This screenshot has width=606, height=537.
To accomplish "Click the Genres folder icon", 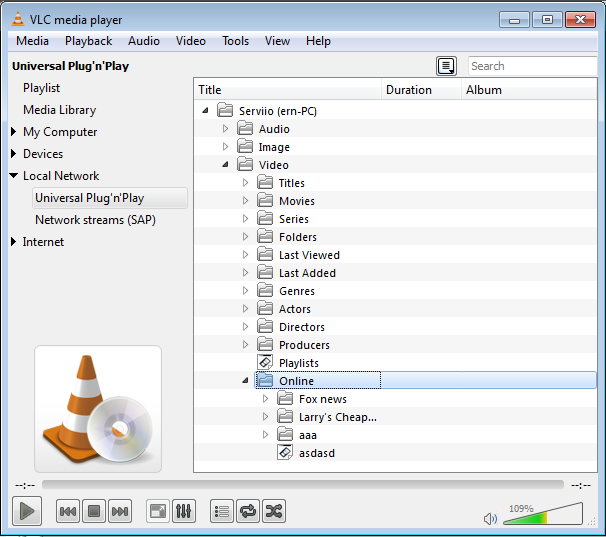I will point(265,290).
